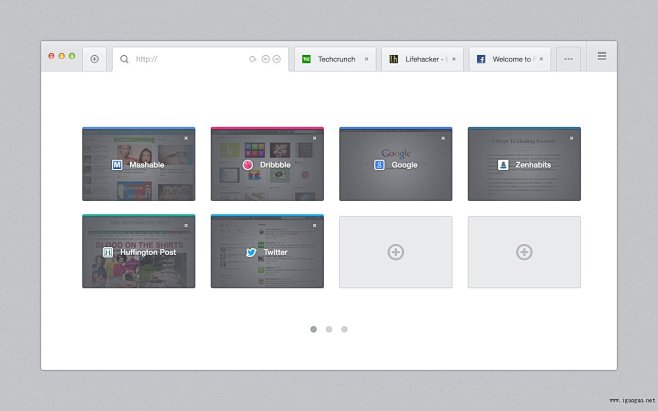Remove the Zenhabits tile with its X

571,138
